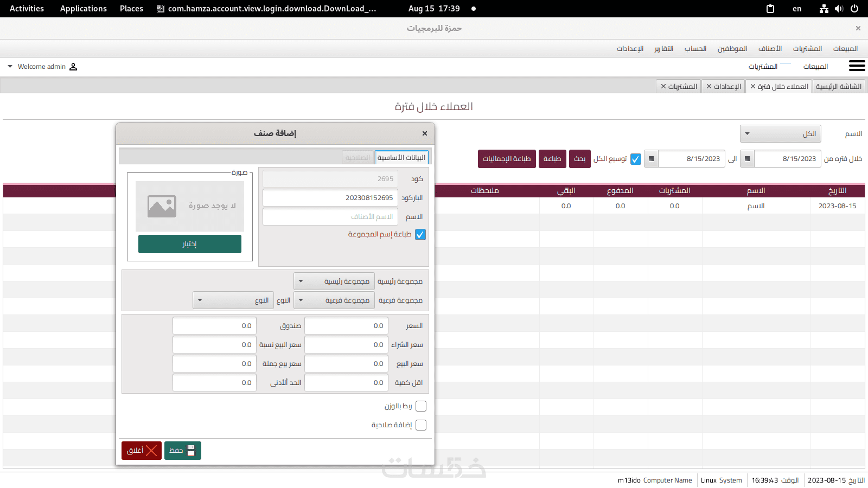Viewport: 868px width, 488px height.
Task: Click the إختيار image select button
Action: 190,244
